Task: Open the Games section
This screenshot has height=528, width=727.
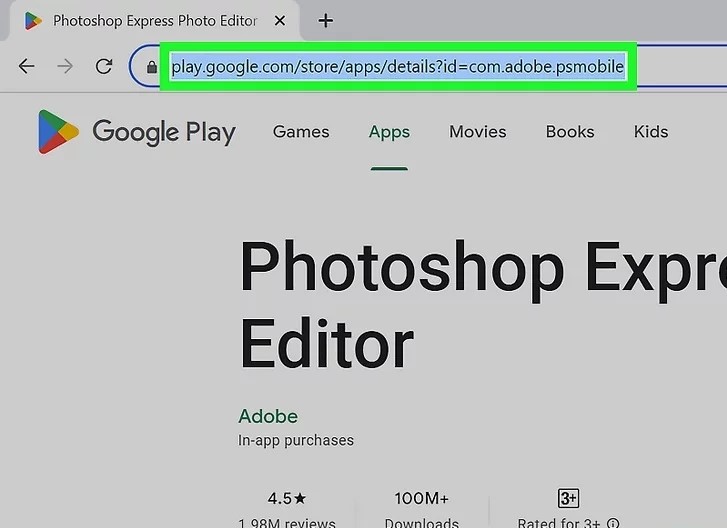Action: [x=301, y=132]
